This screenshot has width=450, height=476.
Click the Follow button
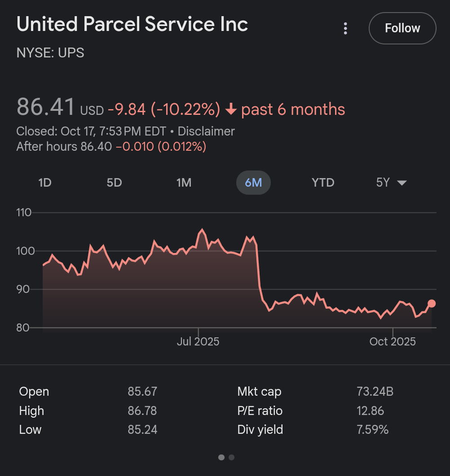coord(402,28)
